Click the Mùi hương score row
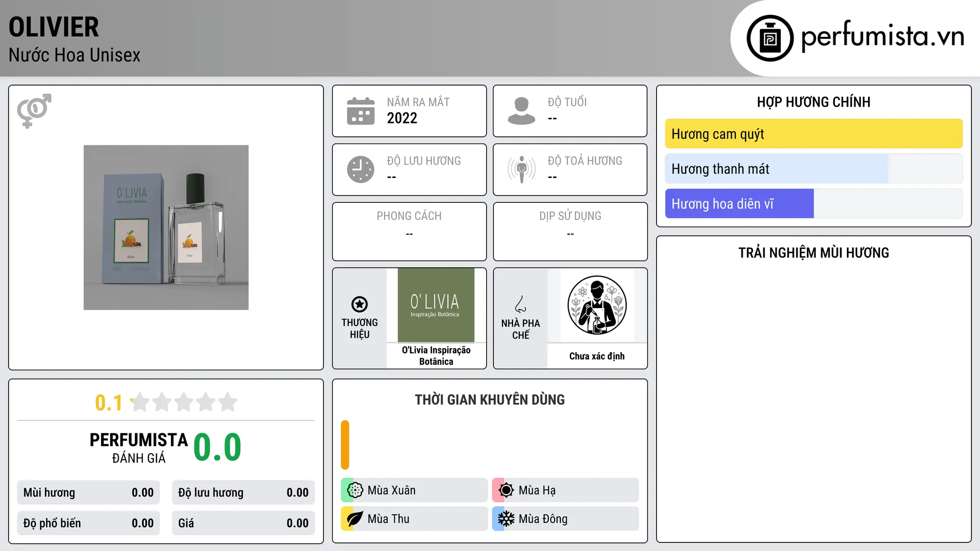The width and height of the screenshot is (980, 551). 89,493
